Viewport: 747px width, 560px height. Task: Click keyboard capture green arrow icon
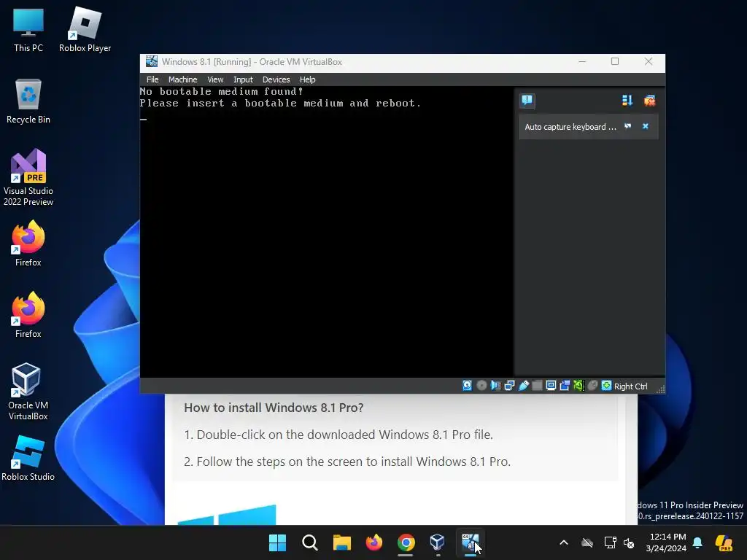point(606,386)
